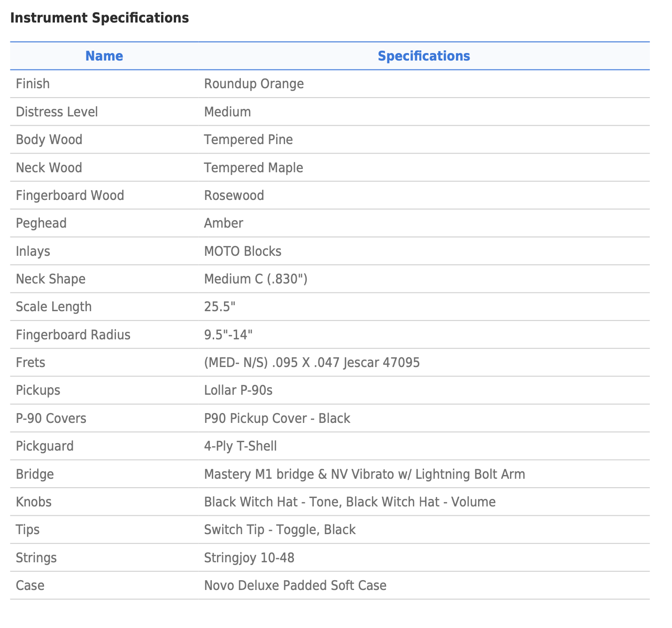Click the 'Stringjoy 10-48' value
This screenshot has height=628, width=672.
pos(249,558)
